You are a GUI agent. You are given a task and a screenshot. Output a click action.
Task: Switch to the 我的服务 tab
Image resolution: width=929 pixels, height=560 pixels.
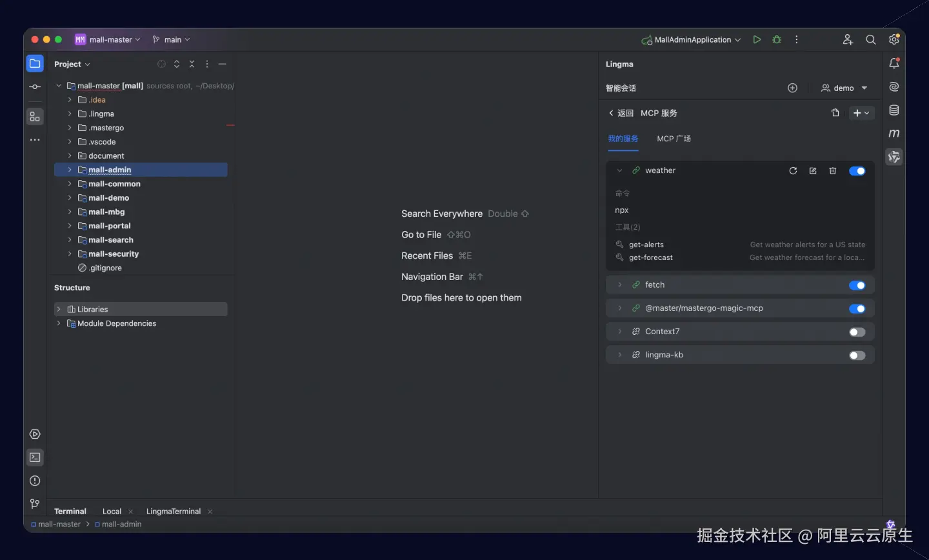[x=623, y=139]
